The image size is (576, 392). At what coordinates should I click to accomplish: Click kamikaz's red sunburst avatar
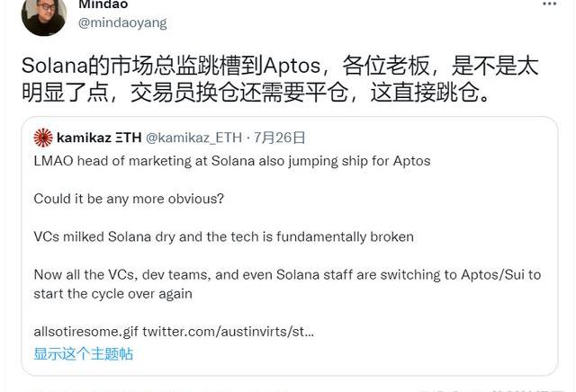42,138
